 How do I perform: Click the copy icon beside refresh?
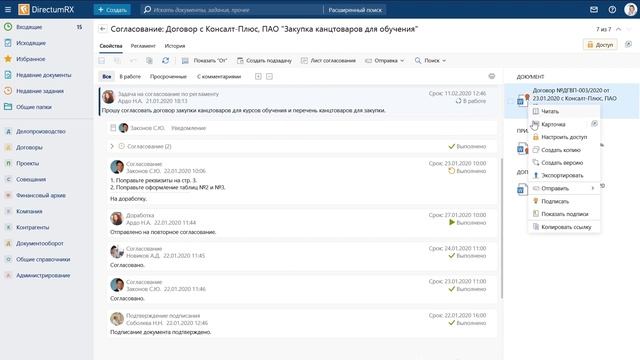coord(149,60)
